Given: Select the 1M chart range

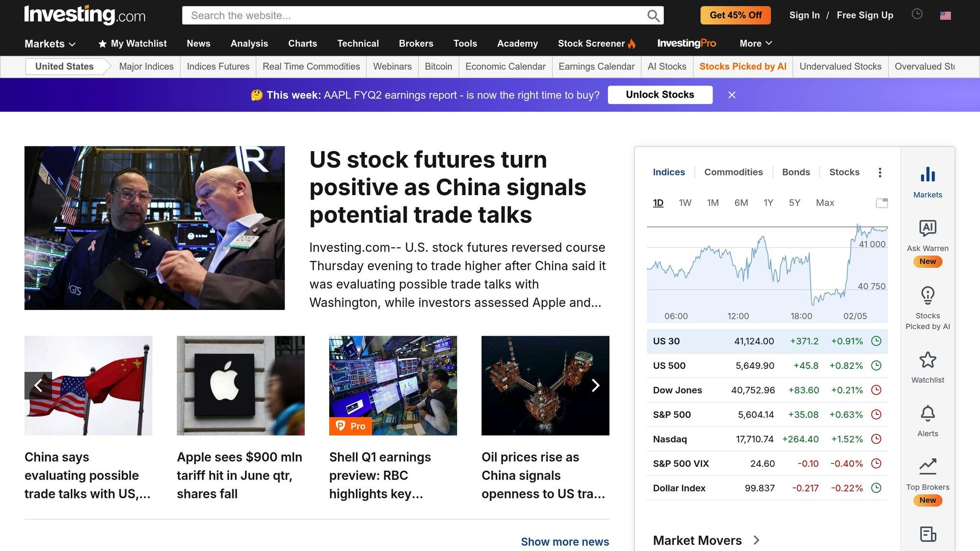Looking at the screenshot, I should pos(713,203).
